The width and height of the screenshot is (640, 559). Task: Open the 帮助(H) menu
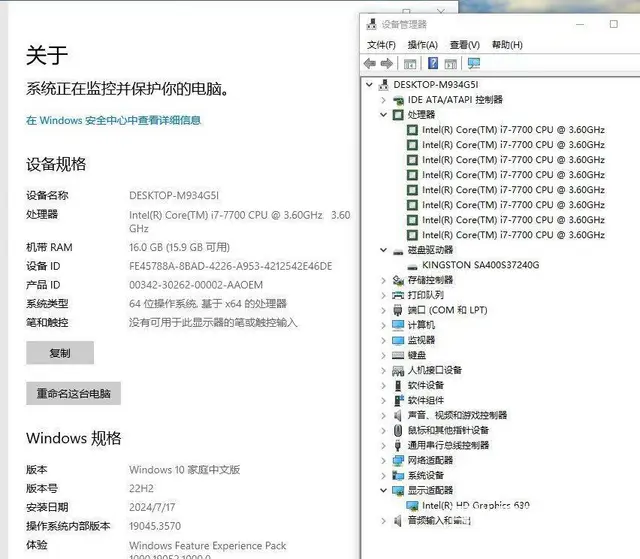(507, 45)
